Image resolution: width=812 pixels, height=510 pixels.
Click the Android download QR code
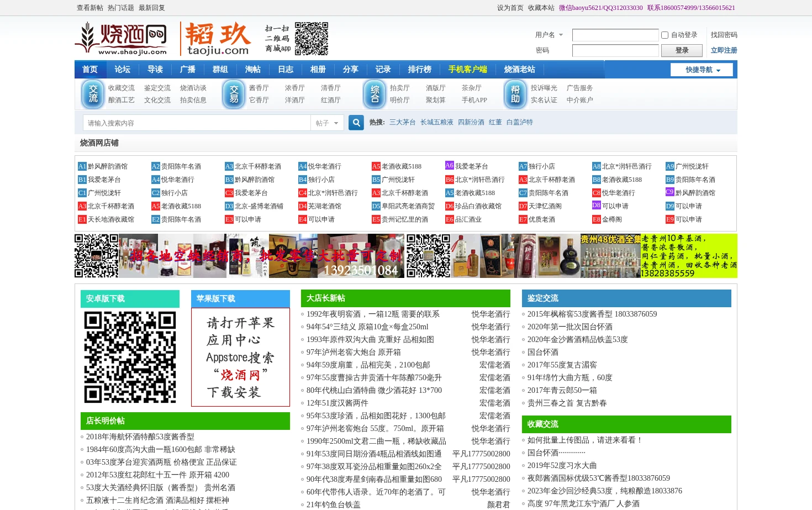click(x=130, y=357)
